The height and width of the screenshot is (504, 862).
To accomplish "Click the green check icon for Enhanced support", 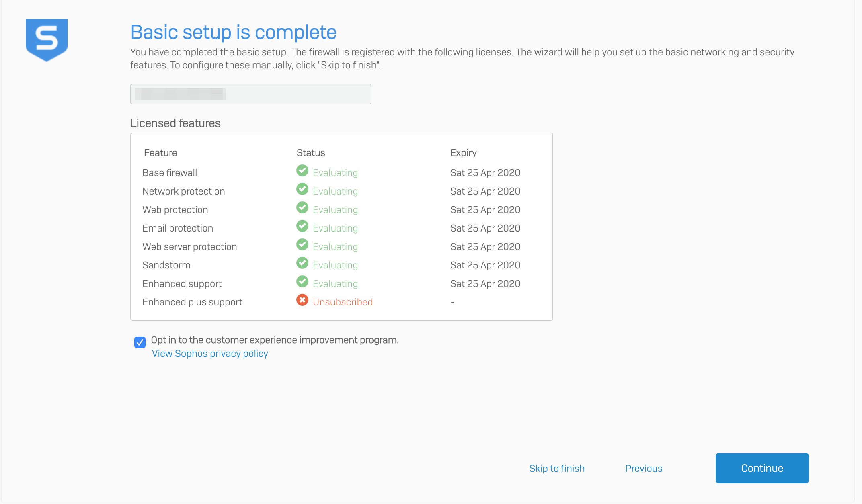I will tap(302, 282).
